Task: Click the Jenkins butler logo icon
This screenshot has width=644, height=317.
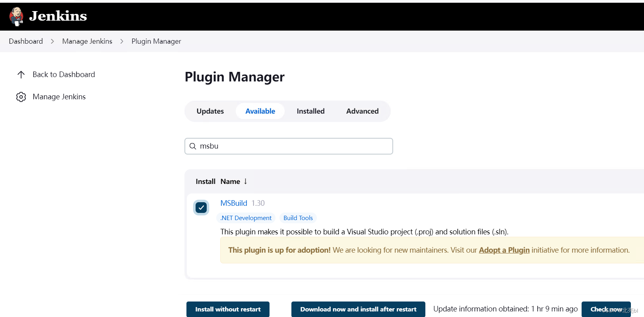Action: (x=16, y=16)
